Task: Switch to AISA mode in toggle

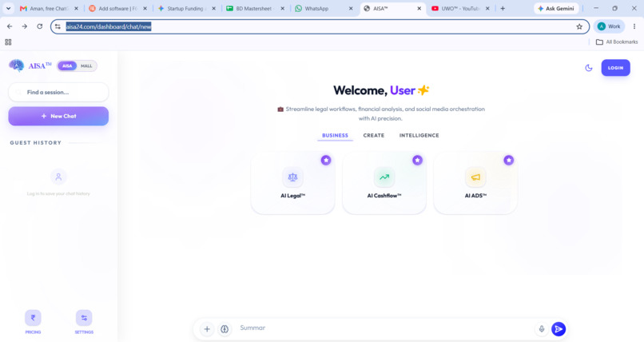Action: [x=67, y=66]
